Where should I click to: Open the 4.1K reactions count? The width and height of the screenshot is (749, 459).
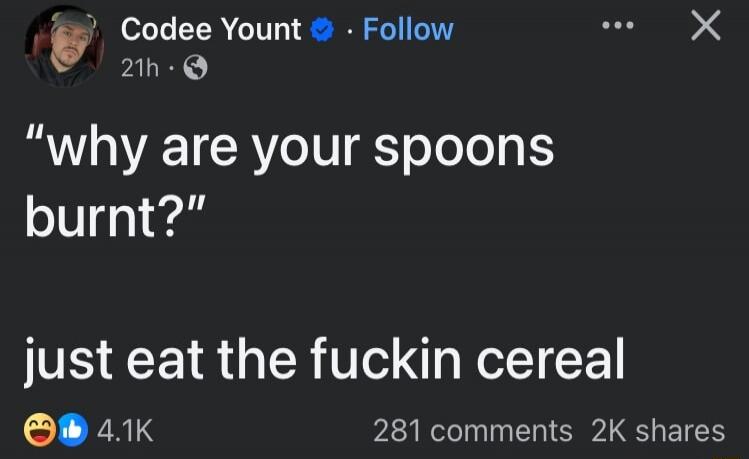pyautogui.click(x=125, y=431)
